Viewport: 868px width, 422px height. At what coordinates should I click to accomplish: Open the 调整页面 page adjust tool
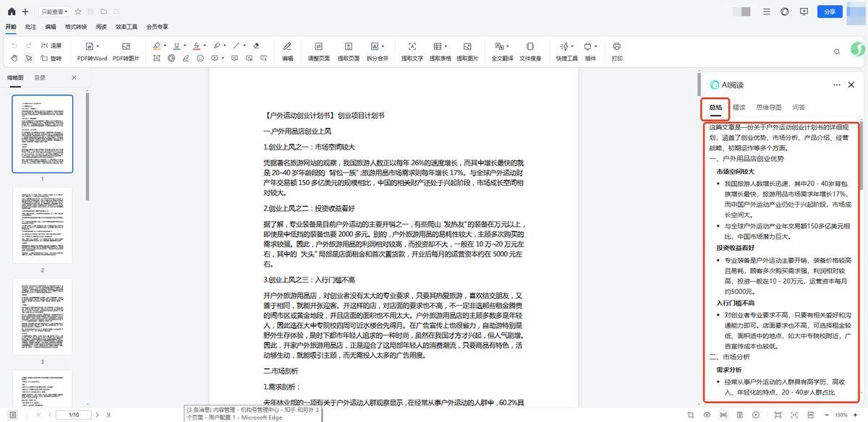pos(318,46)
